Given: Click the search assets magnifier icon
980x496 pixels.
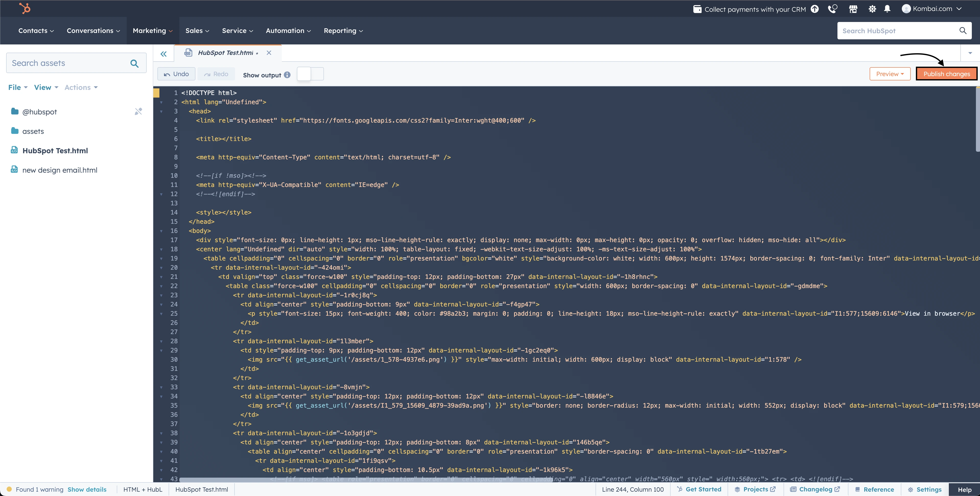Looking at the screenshot, I should (134, 63).
